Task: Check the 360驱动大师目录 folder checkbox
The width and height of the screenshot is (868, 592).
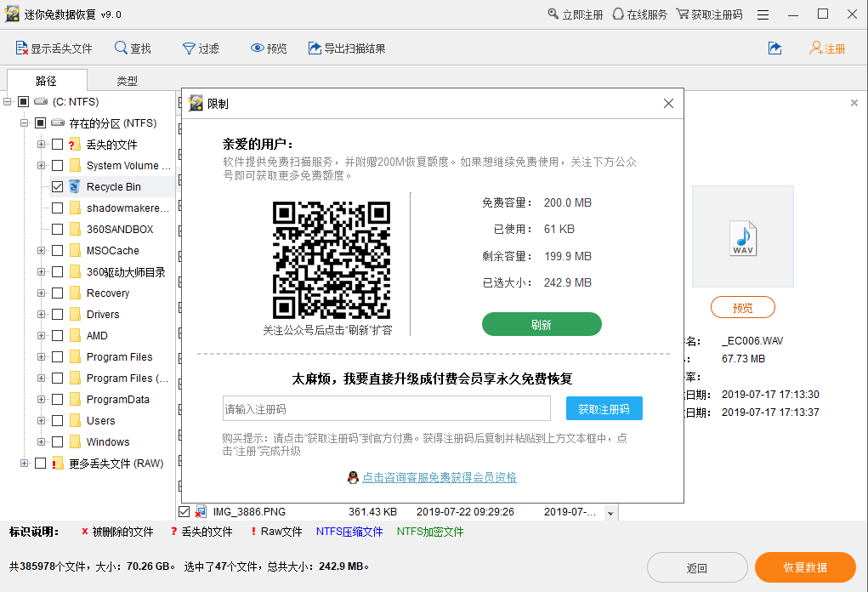Action: point(58,272)
